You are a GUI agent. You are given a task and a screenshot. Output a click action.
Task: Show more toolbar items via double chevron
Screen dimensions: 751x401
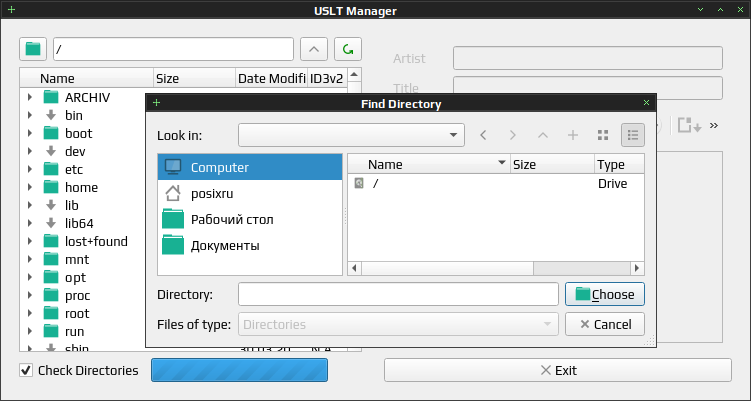(x=714, y=126)
